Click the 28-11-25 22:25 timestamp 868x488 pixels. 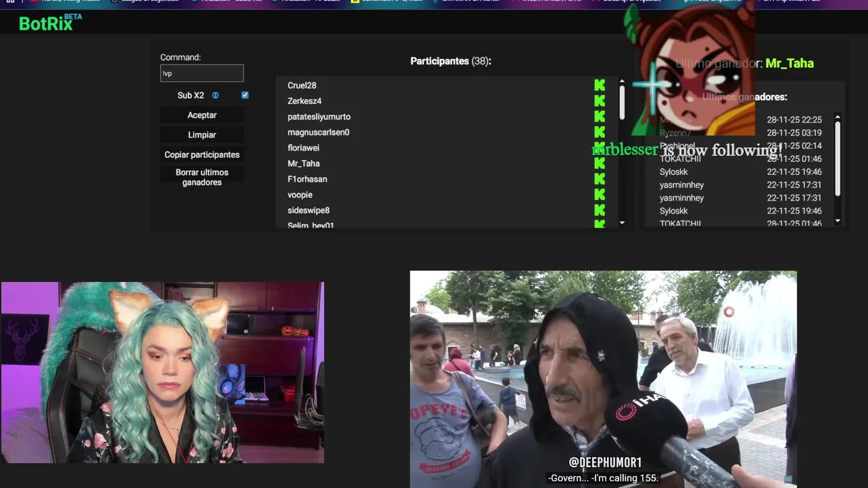[794, 120]
